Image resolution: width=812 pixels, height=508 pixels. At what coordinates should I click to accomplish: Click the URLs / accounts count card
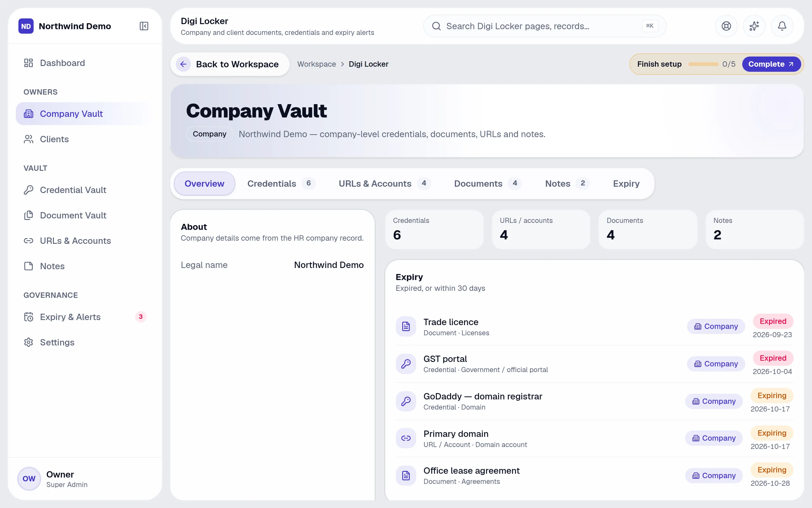click(x=541, y=229)
